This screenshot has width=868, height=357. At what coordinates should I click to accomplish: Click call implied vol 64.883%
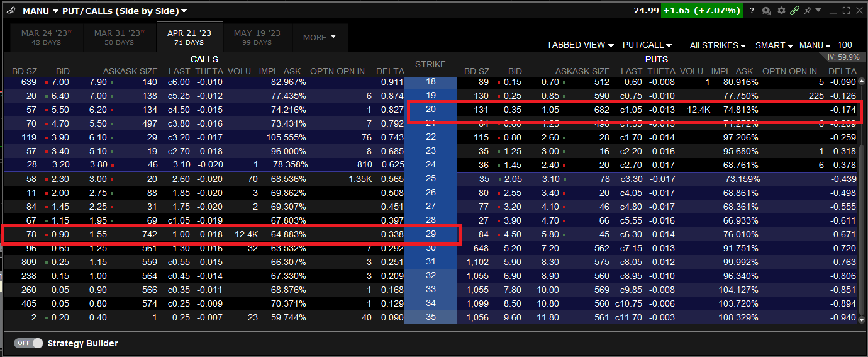point(288,234)
